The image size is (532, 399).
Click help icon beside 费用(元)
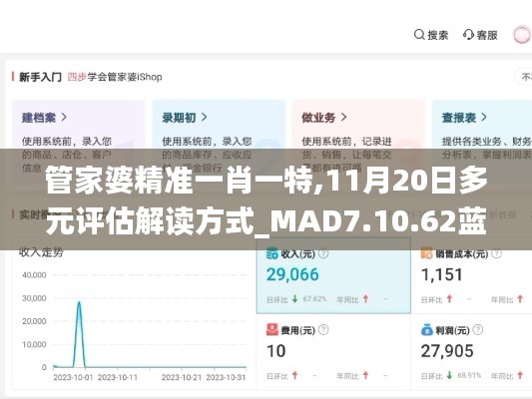point(323,330)
